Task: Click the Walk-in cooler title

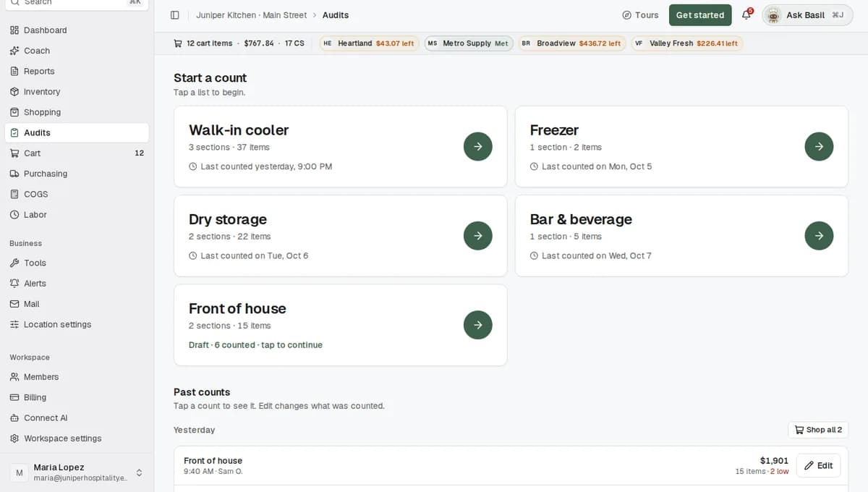Action: [239, 130]
